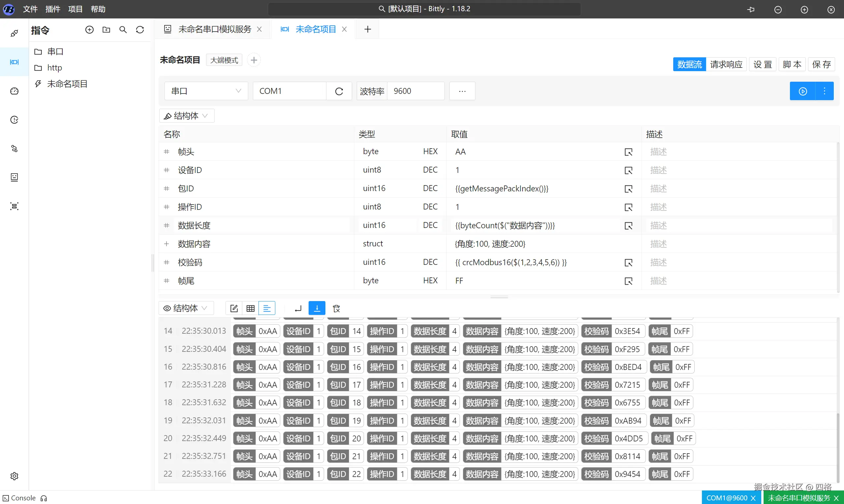
Task: Open the 串口 connection type dropdown
Action: pyautogui.click(x=206, y=91)
